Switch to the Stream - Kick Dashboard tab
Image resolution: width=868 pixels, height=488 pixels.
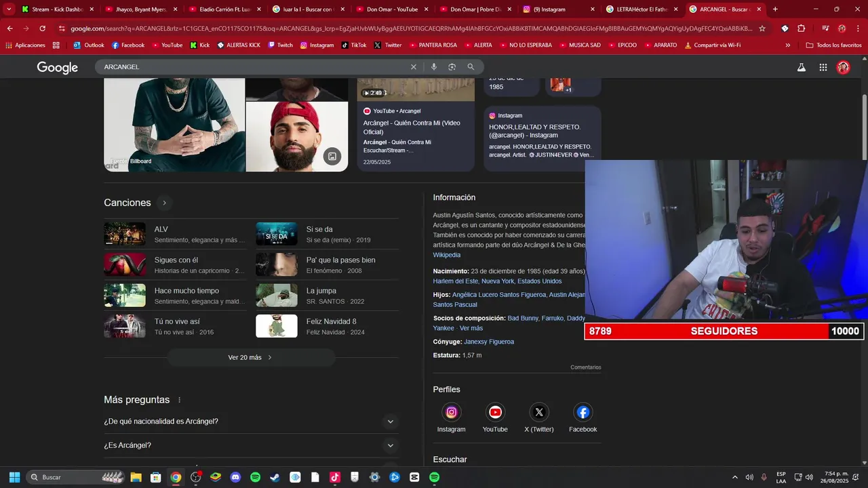(56, 9)
